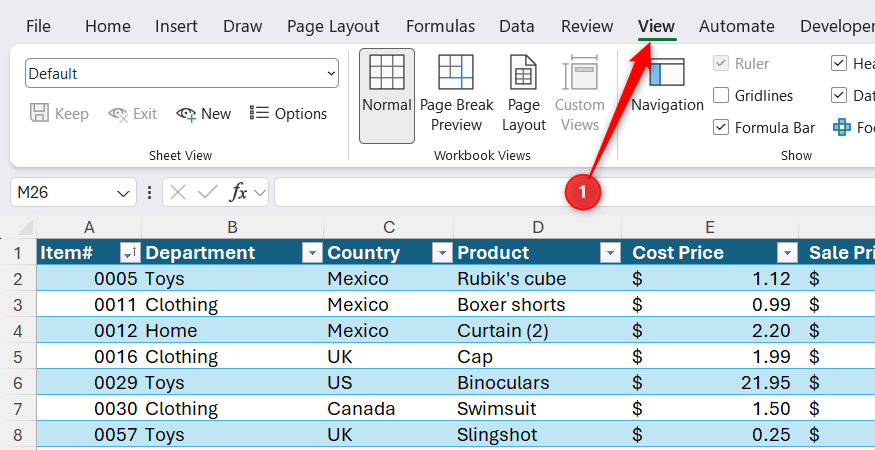Click the formula bar input field
875x450 pixels.
coord(575,193)
